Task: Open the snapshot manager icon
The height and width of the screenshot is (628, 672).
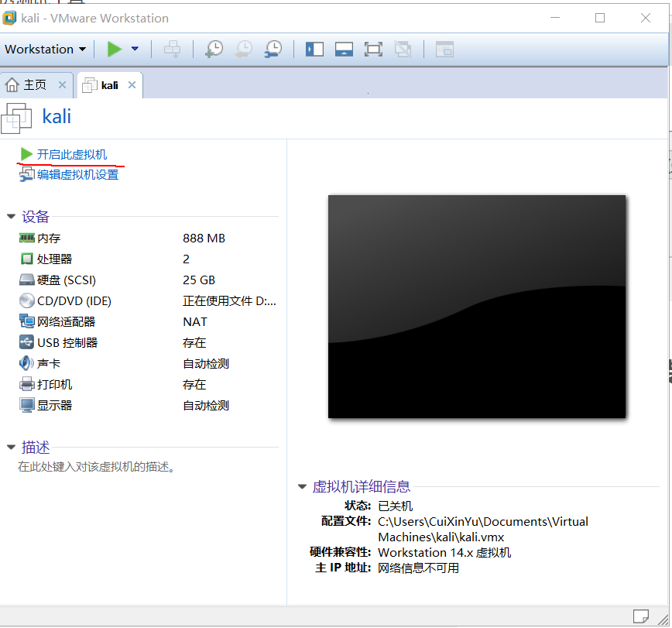Action: click(x=273, y=50)
